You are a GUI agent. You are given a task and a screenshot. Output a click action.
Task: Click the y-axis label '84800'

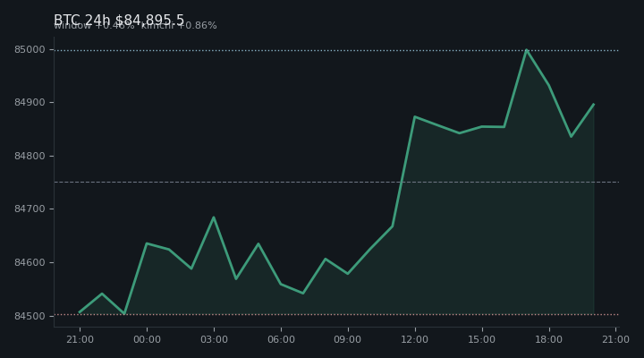tap(30, 157)
